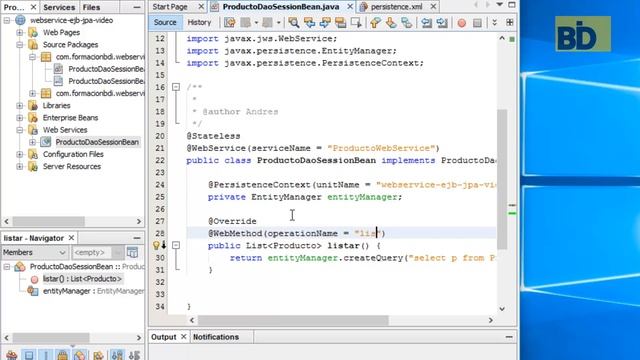Click the editor horizontal scrollbar thumb
Screen dimensions: 640x360
tap(293, 320)
